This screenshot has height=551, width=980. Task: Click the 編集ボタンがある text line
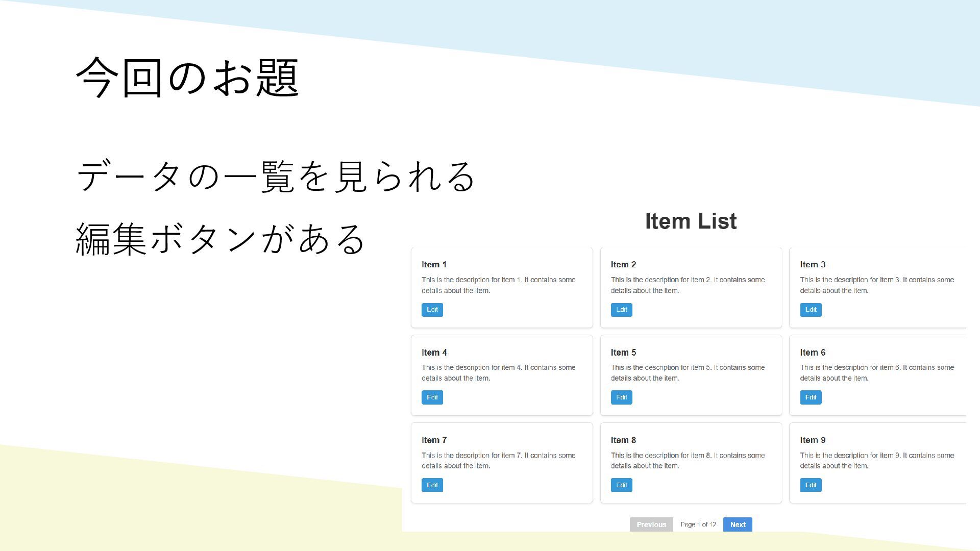tap(220, 239)
